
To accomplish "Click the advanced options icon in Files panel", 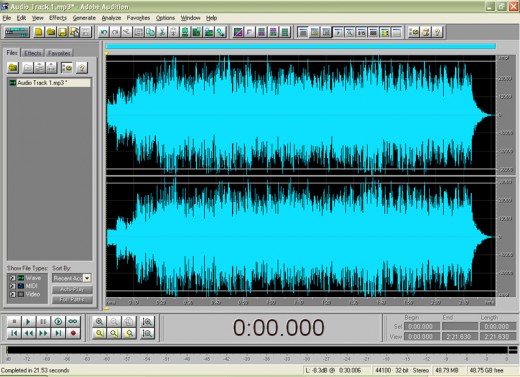I will [x=67, y=68].
